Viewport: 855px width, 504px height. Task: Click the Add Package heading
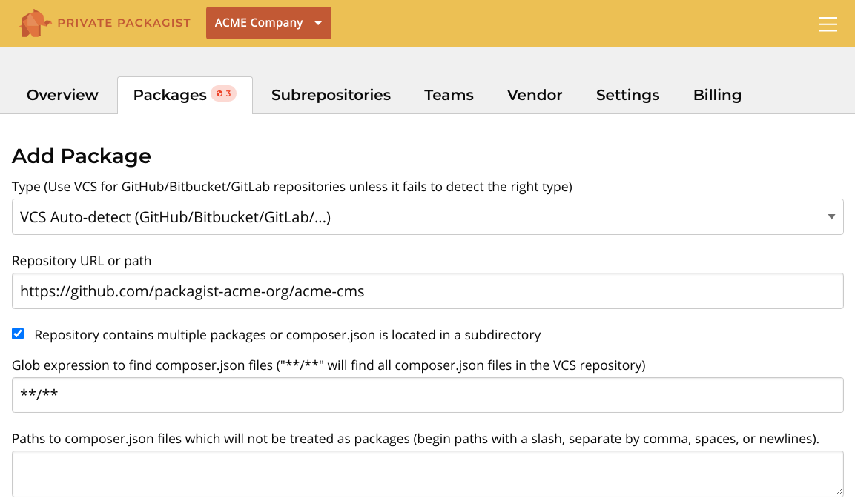tap(82, 156)
